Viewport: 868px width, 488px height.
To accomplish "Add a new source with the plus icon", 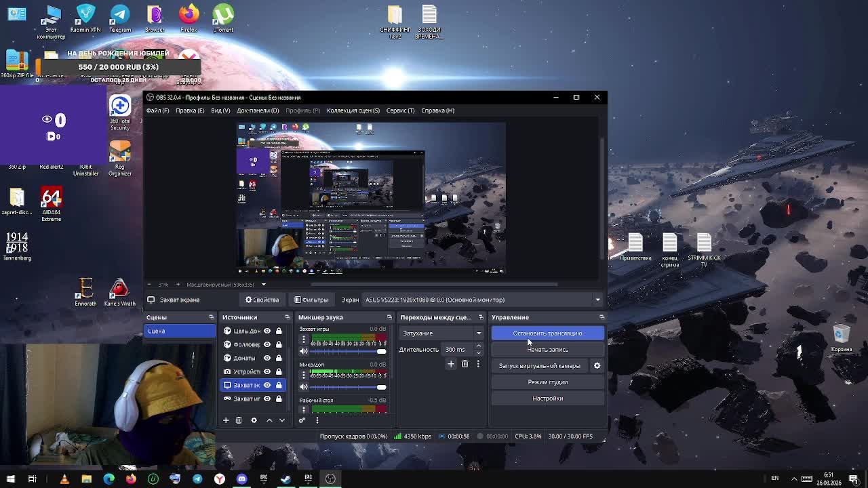I will (226, 420).
